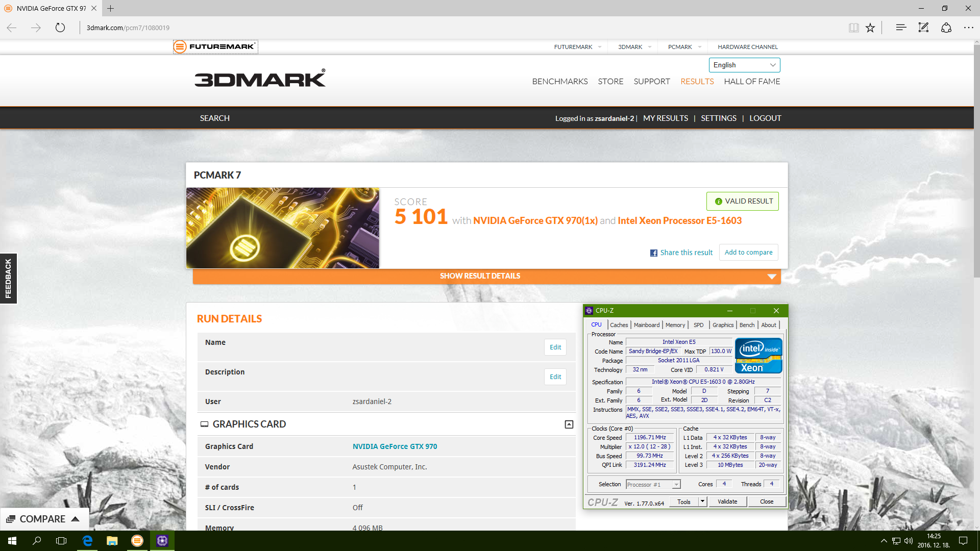
Task: Click the address bar URL
Action: click(x=128, y=28)
